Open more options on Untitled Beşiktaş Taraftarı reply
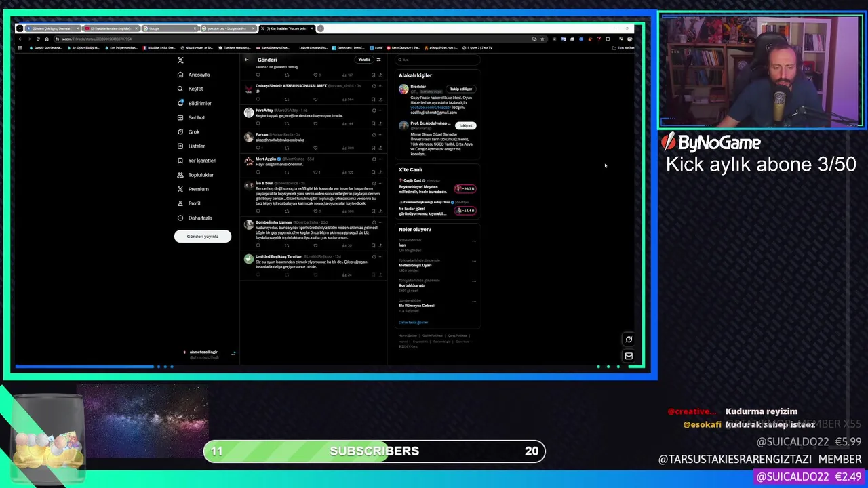868x488 pixels. click(x=381, y=257)
